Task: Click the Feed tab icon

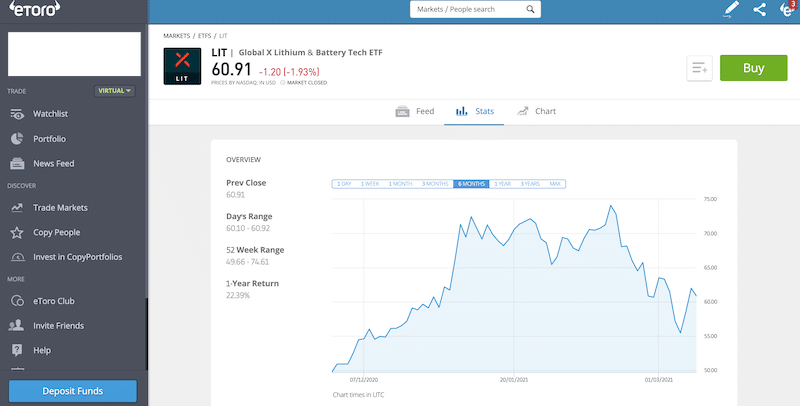Action: (403, 111)
